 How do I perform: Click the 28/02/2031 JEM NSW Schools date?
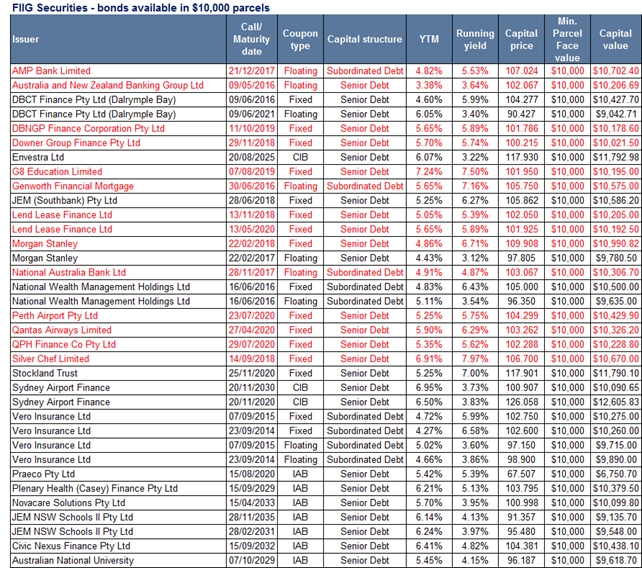[x=252, y=531]
